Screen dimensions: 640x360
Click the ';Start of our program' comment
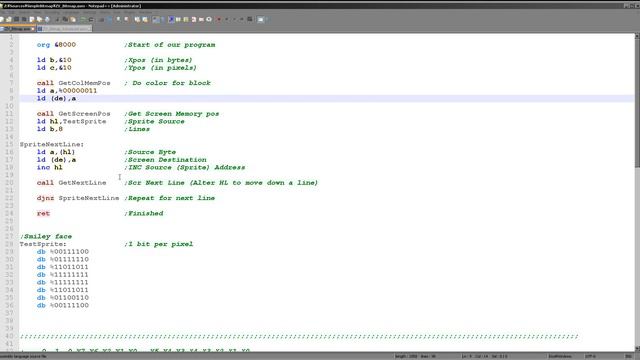[170, 44]
